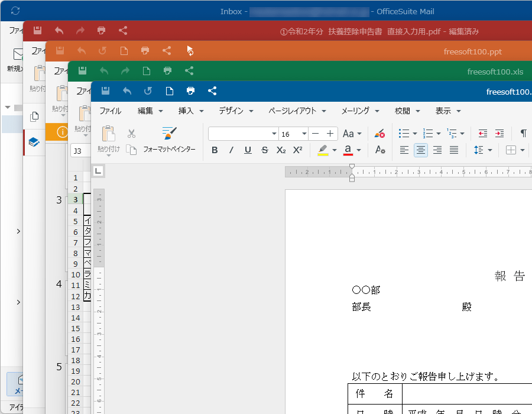Apply subscript formatting

(x=281, y=150)
